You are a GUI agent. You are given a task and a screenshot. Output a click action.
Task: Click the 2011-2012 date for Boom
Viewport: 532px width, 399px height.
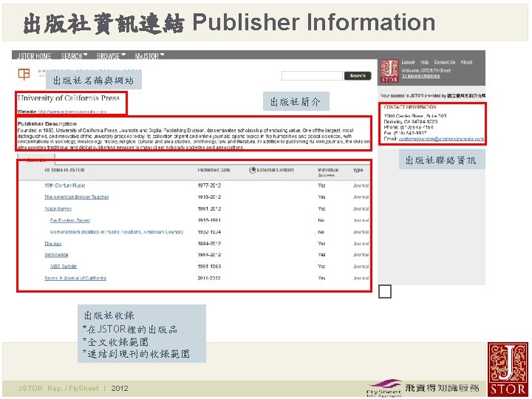(209, 279)
